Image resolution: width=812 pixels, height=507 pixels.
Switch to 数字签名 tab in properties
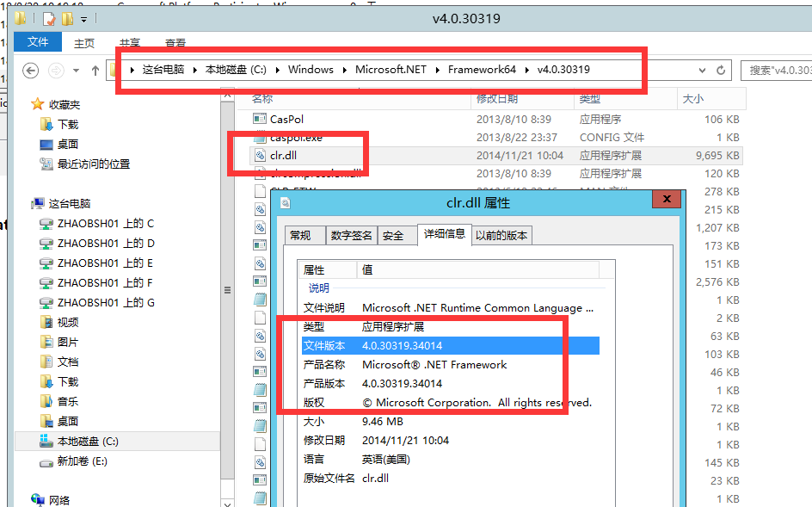coord(351,236)
